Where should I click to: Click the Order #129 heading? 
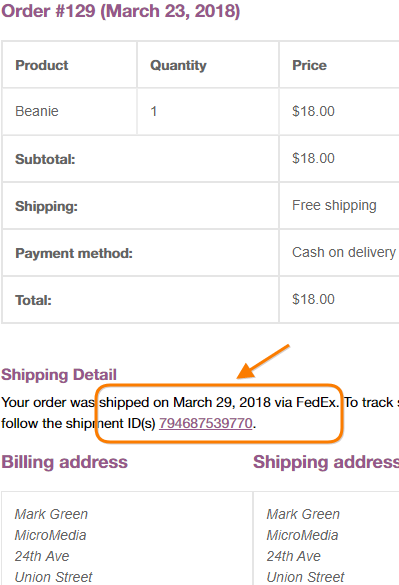pos(121,11)
